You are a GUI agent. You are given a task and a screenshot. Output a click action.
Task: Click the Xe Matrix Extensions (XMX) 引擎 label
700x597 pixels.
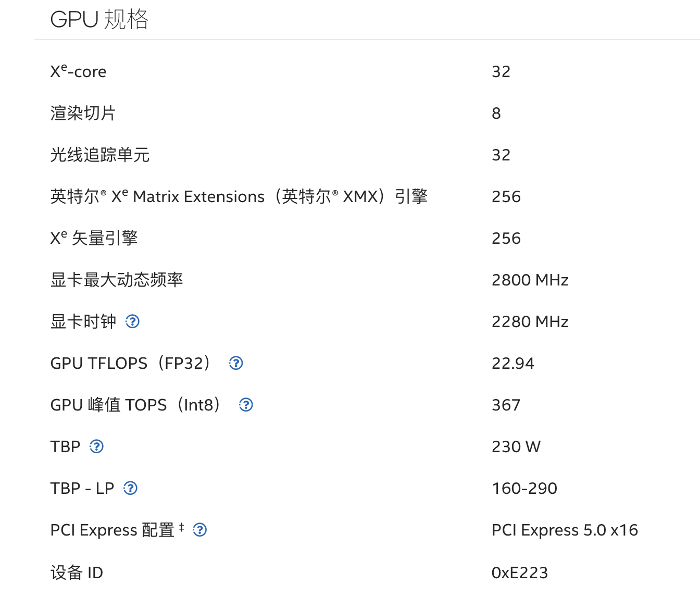(239, 196)
